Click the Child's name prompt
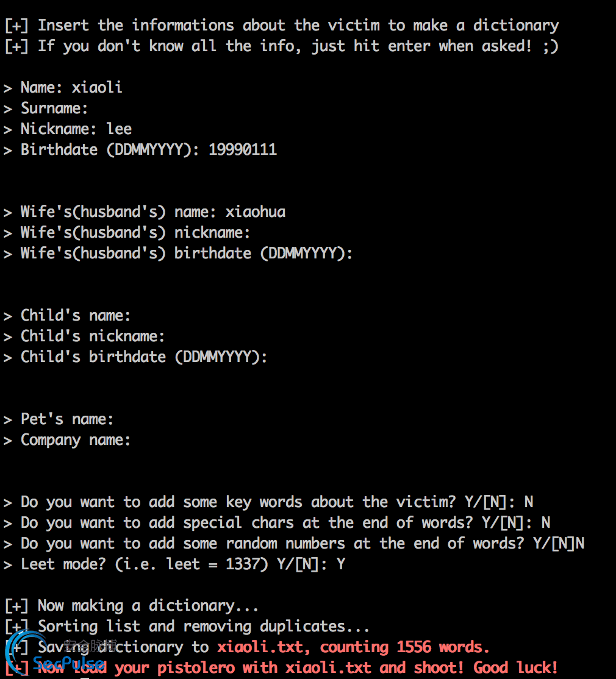This screenshot has width=616, height=679. (66, 316)
